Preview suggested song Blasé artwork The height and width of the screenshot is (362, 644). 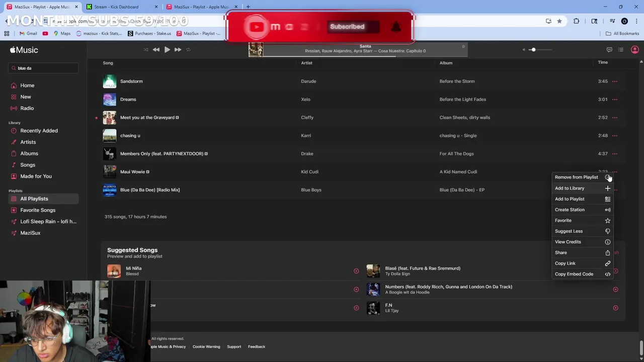click(x=373, y=271)
